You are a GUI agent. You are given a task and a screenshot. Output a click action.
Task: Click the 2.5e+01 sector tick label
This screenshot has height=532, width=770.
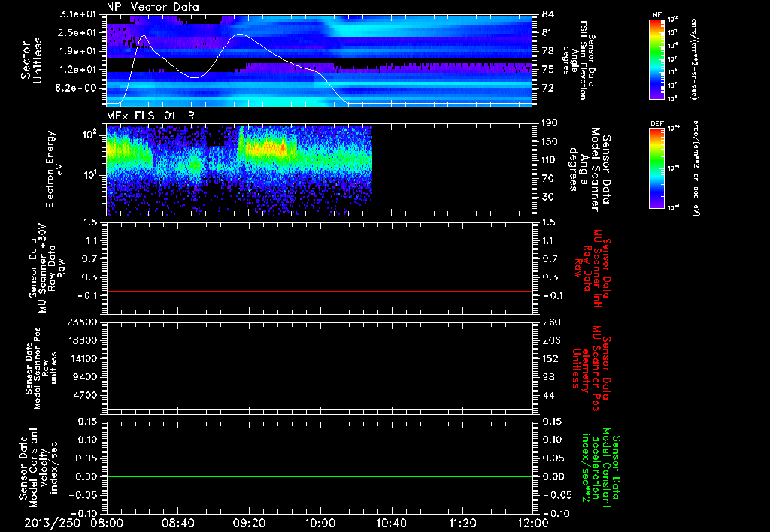click(77, 32)
